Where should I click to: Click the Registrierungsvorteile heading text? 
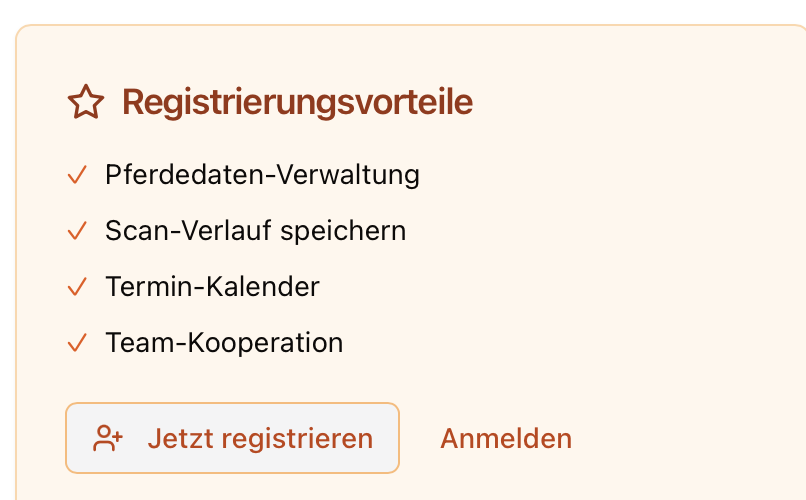[x=297, y=102]
